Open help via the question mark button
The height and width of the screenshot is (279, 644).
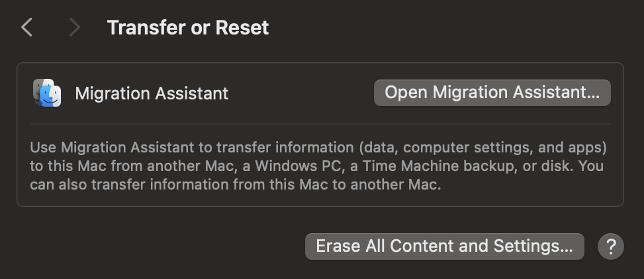pos(611,247)
